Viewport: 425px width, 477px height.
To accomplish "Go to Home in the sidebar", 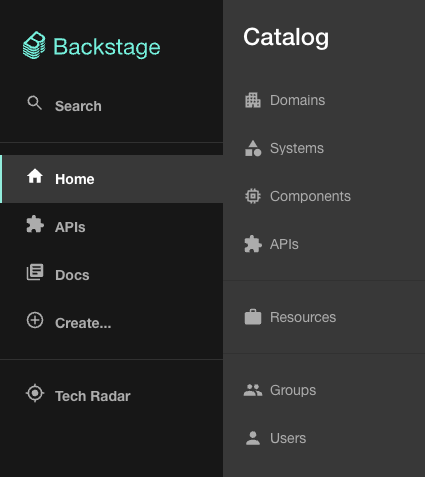I will coord(111,179).
